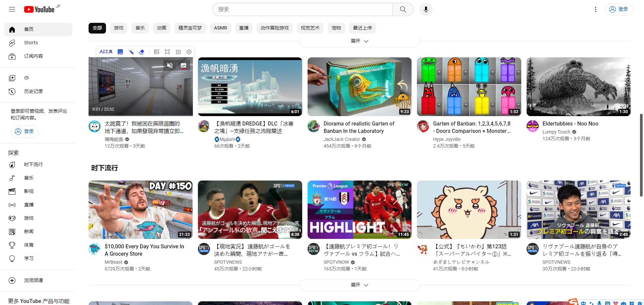Image resolution: width=644 pixels, height=305 pixels.
Task: Open 新闻 in the sidebar
Action: tap(38, 232)
